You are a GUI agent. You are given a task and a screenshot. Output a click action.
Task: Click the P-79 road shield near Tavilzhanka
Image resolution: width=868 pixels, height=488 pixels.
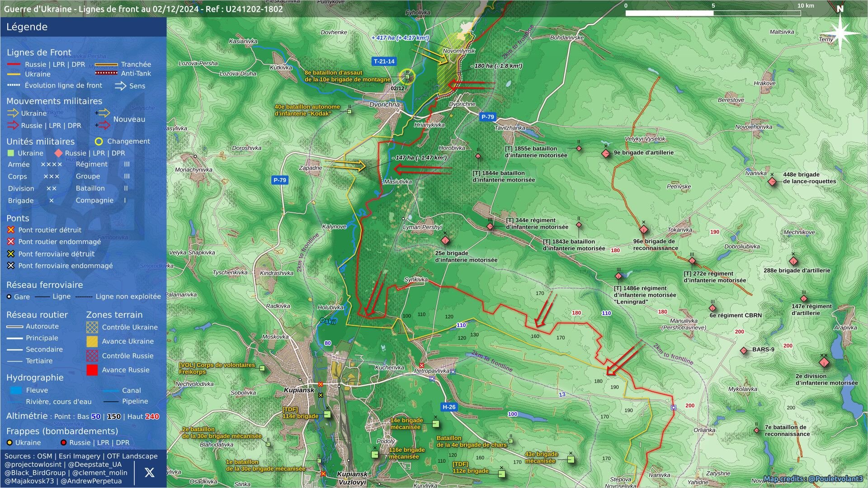pyautogui.click(x=487, y=117)
